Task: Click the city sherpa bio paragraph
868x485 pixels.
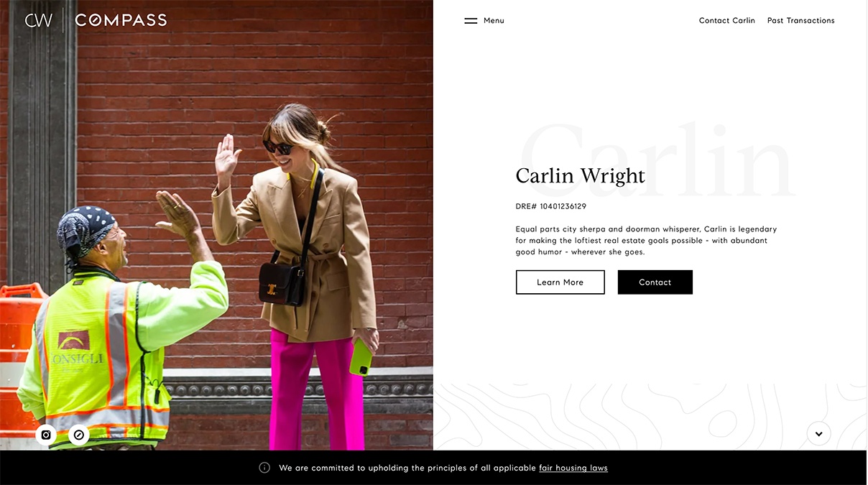Action: pyautogui.click(x=646, y=241)
